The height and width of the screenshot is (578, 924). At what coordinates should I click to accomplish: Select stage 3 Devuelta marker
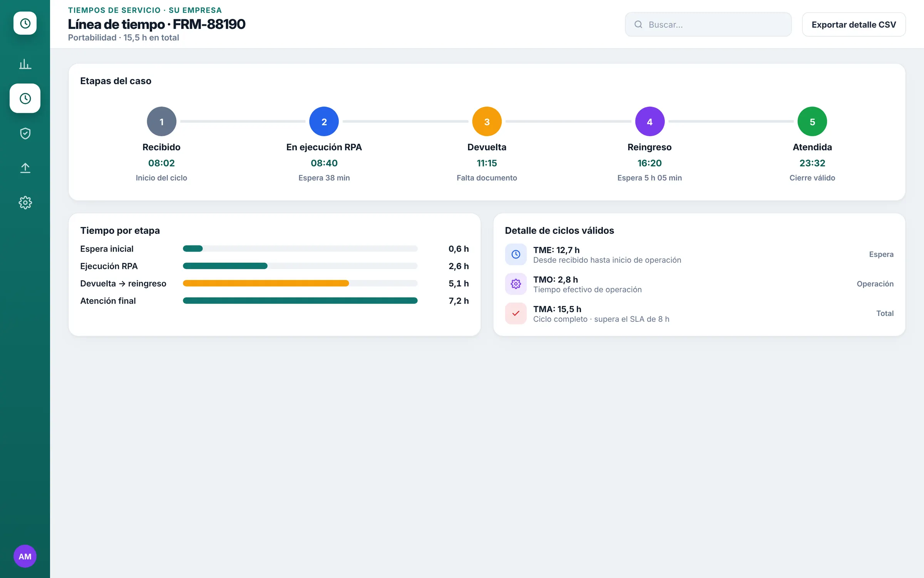pyautogui.click(x=487, y=121)
